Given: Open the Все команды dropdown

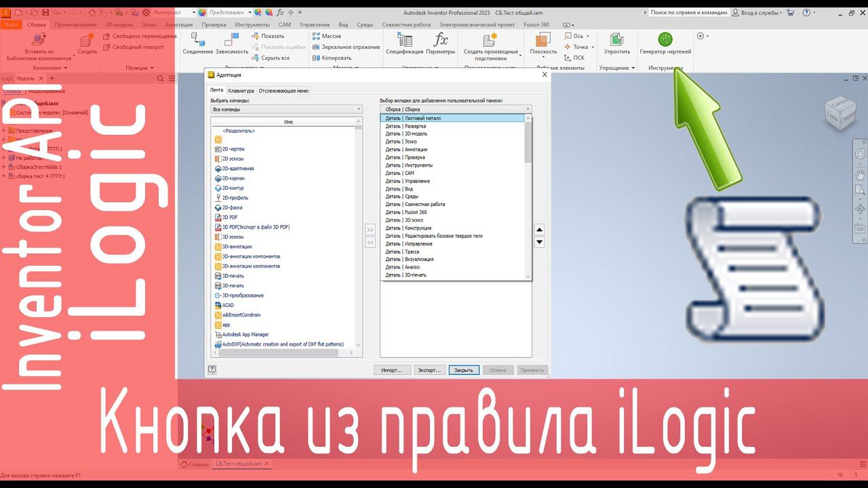Looking at the screenshot, I should (287, 109).
